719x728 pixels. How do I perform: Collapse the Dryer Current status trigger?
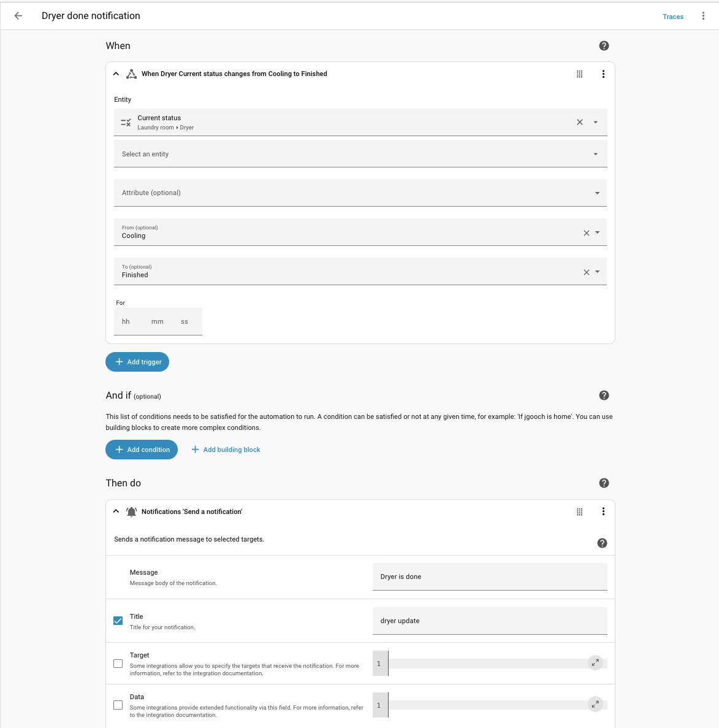click(116, 74)
